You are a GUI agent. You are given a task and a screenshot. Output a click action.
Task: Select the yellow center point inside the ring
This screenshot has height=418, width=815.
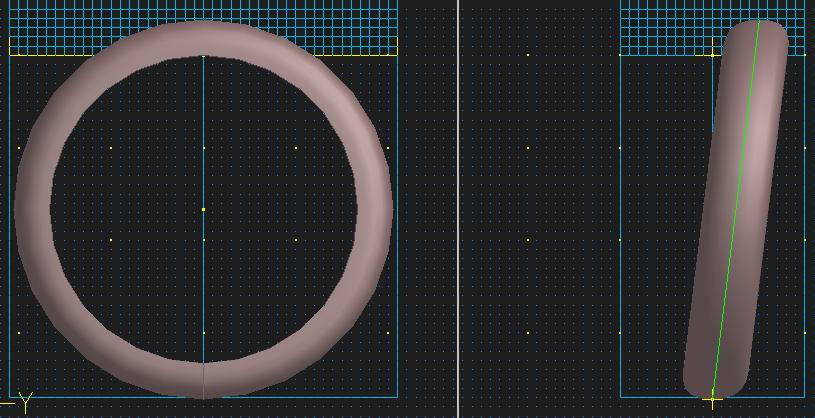point(203,209)
